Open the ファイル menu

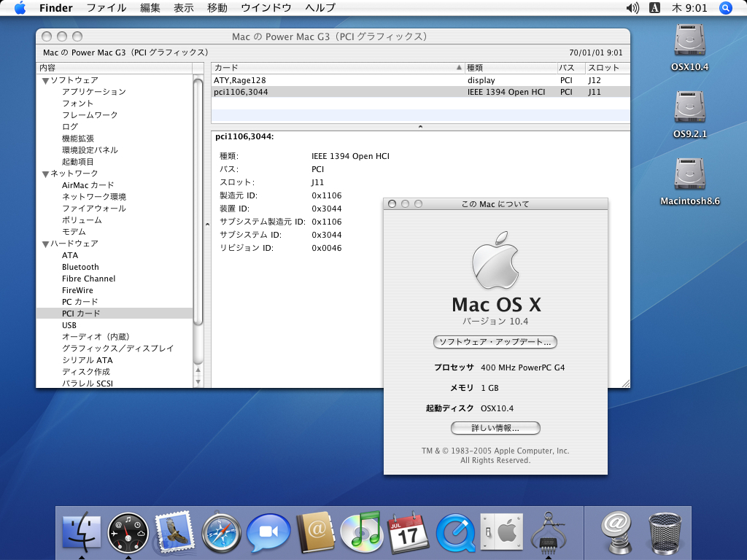(x=106, y=8)
